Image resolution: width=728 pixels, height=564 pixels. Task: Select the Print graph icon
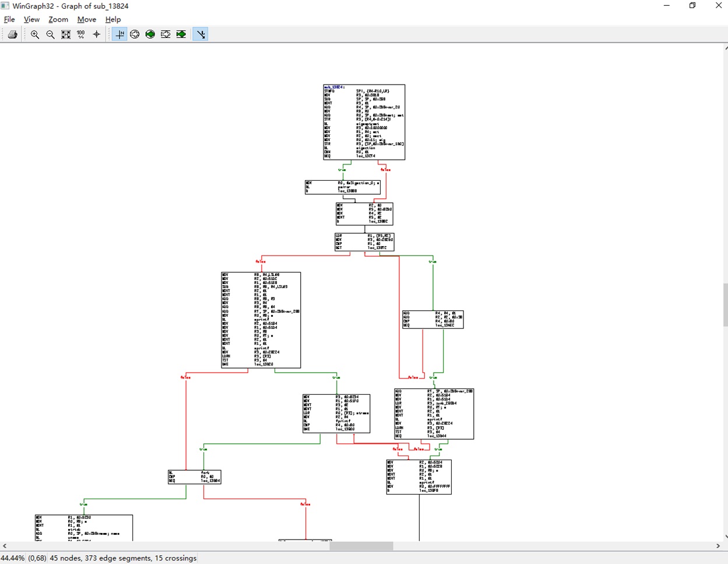coord(12,34)
